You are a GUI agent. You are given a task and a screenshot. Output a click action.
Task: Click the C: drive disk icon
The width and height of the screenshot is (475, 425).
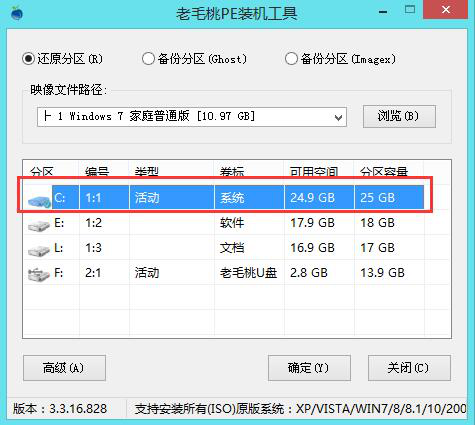click(39, 200)
